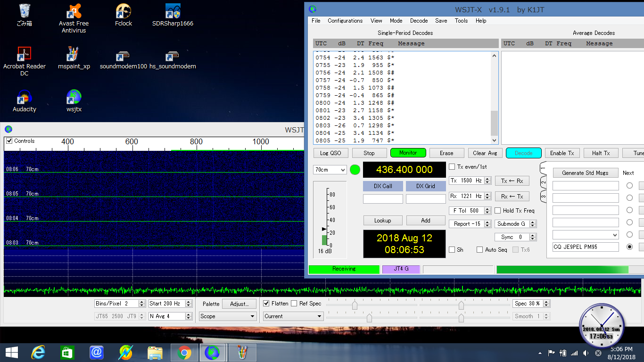
Task: Switch to Google Chrome on the taskbar
Action: click(184, 352)
